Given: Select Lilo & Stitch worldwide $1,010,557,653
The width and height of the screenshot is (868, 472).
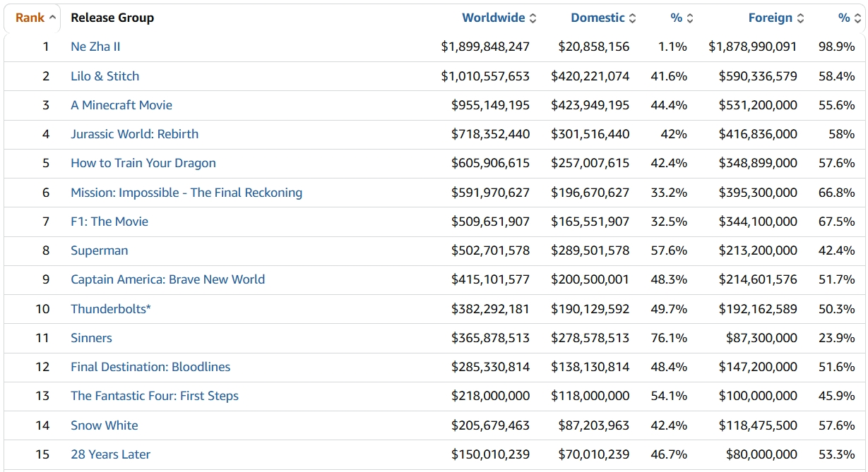Looking at the screenshot, I should point(485,76).
